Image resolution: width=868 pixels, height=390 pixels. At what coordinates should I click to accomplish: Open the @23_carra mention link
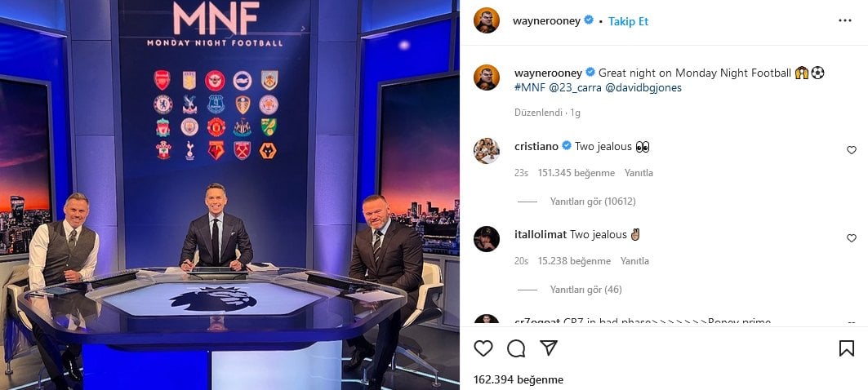tap(575, 87)
